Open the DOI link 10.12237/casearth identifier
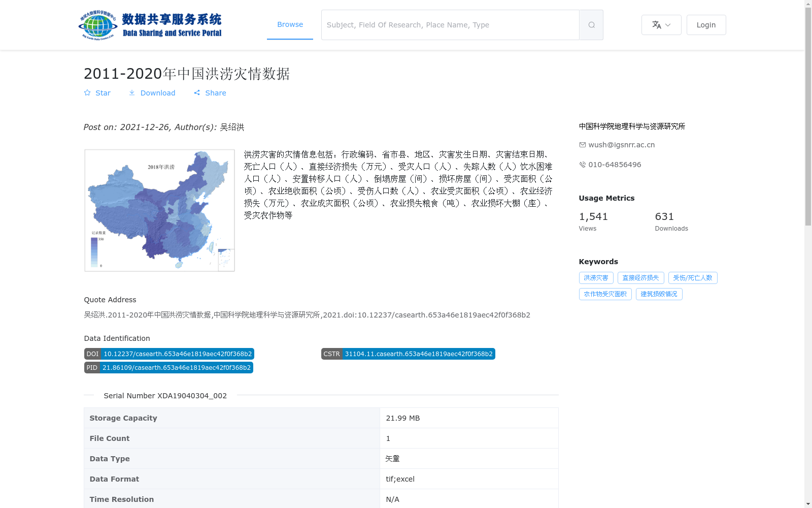812x508 pixels. [169, 354]
